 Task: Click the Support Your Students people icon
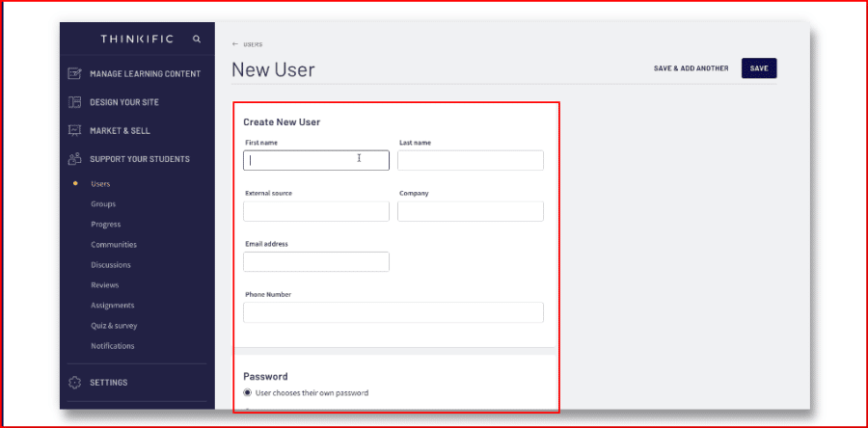pyautogui.click(x=74, y=159)
